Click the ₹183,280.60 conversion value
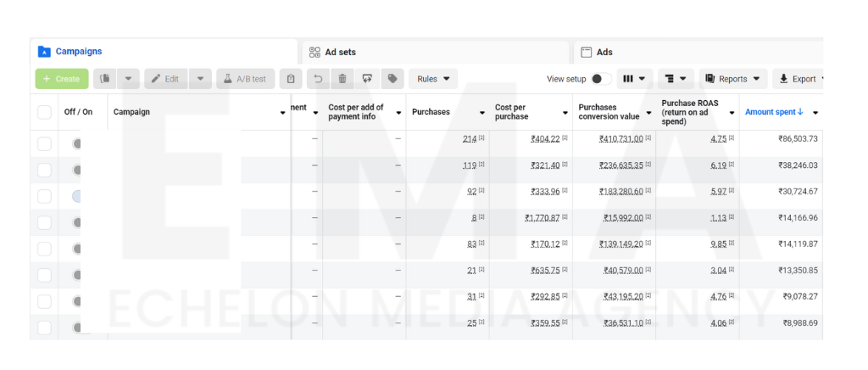This screenshot has width=868, height=370. tap(621, 191)
